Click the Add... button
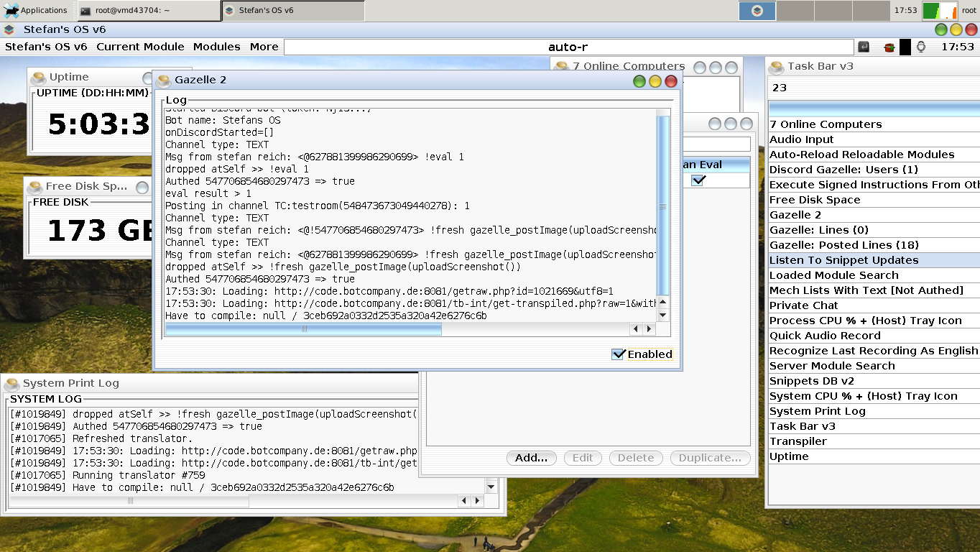Viewport: 980px width, 552px height. [531, 458]
